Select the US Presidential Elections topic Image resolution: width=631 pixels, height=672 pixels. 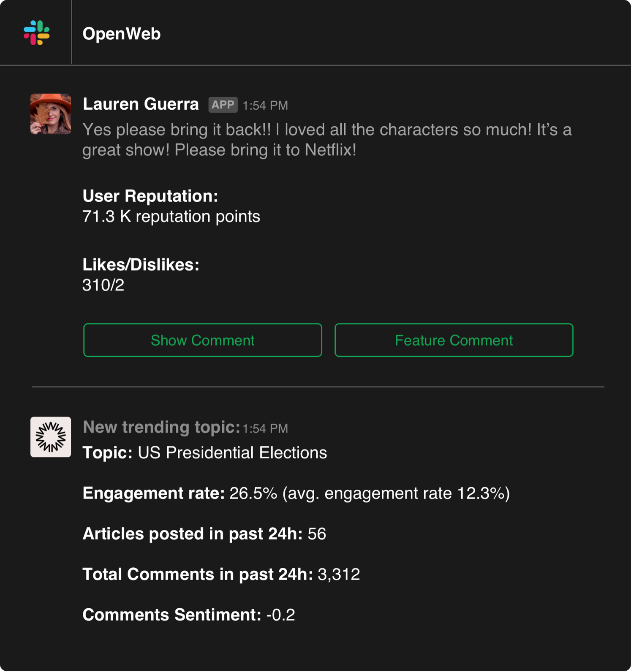(232, 453)
